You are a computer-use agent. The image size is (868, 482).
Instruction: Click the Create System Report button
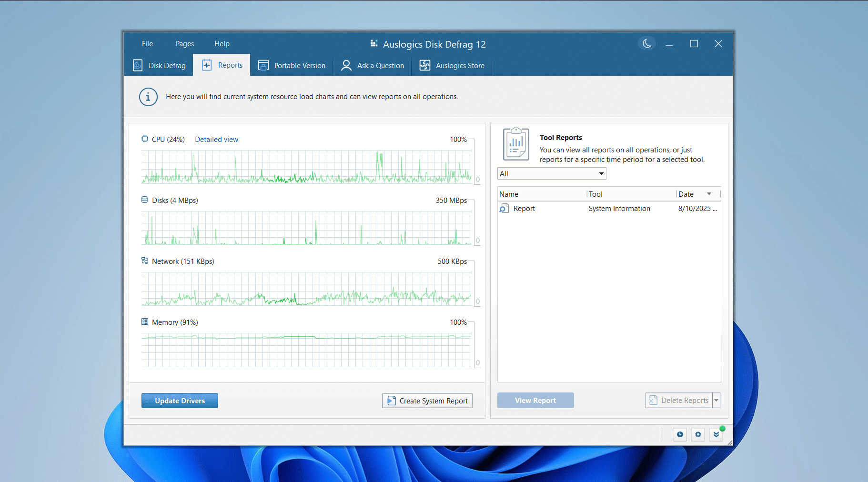(x=427, y=401)
